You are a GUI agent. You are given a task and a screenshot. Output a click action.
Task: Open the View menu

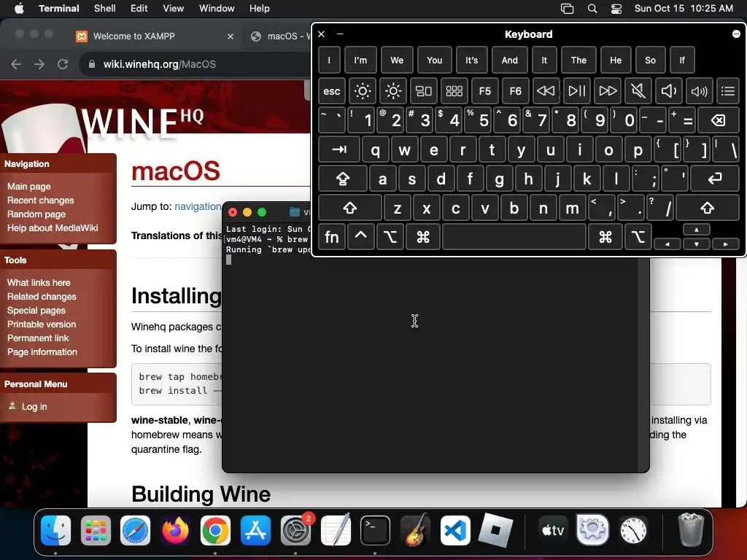(x=173, y=8)
